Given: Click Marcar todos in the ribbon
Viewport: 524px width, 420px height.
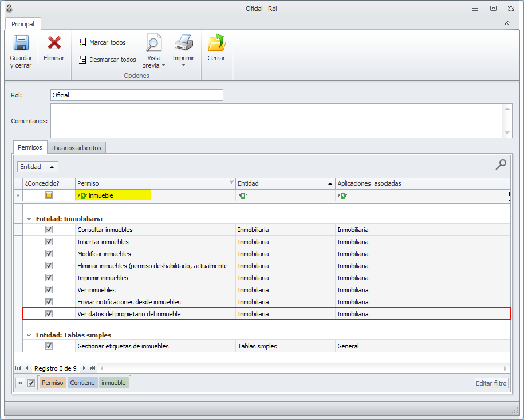Looking at the screenshot, I should tap(103, 42).
